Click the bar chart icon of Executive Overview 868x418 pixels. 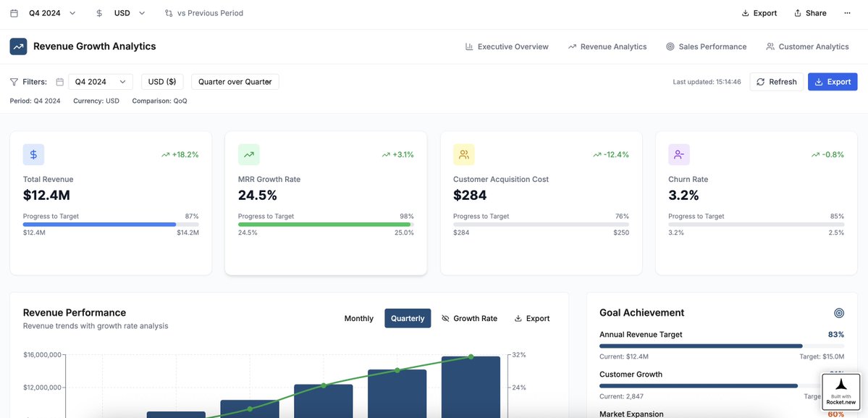point(469,46)
